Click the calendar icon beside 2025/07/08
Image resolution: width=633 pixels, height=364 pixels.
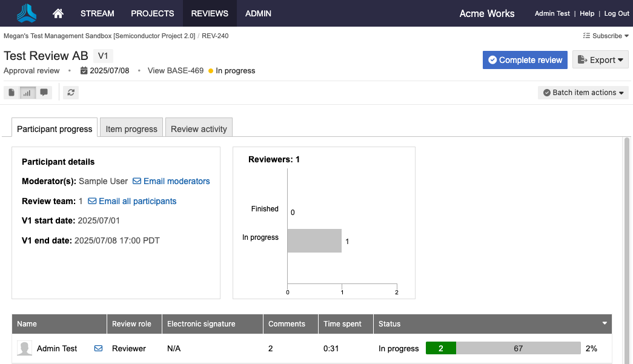pos(84,71)
